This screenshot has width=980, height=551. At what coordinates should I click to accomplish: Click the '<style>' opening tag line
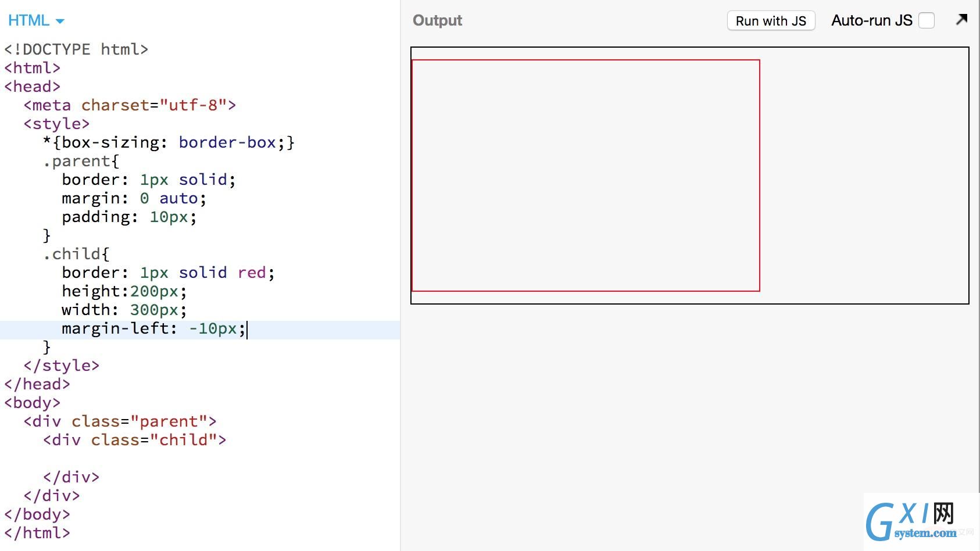tap(56, 124)
